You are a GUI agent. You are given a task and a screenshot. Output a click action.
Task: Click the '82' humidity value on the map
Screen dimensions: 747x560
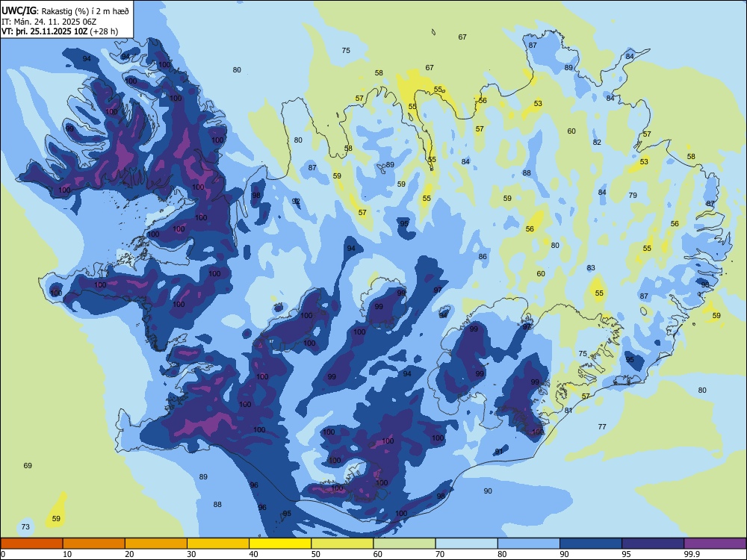(597, 142)
